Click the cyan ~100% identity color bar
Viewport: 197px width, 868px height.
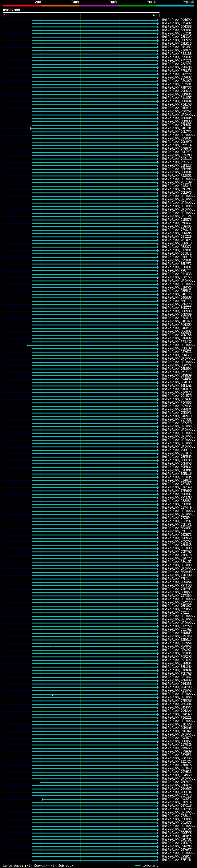[175, 6]
